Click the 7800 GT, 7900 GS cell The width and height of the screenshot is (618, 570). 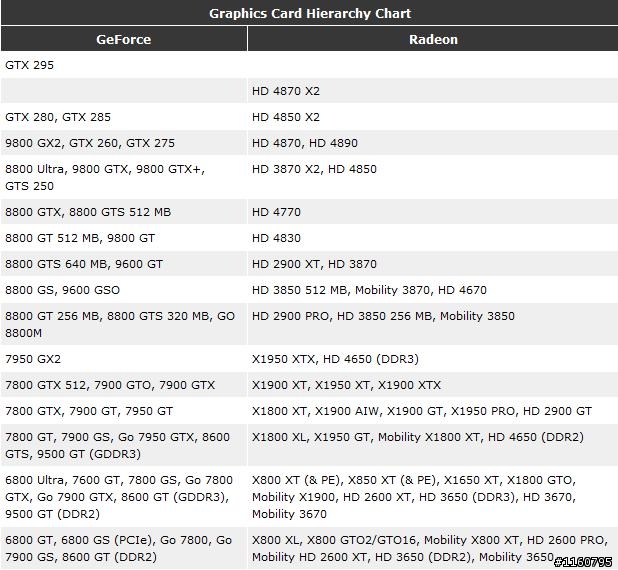(x=124, y=445)
